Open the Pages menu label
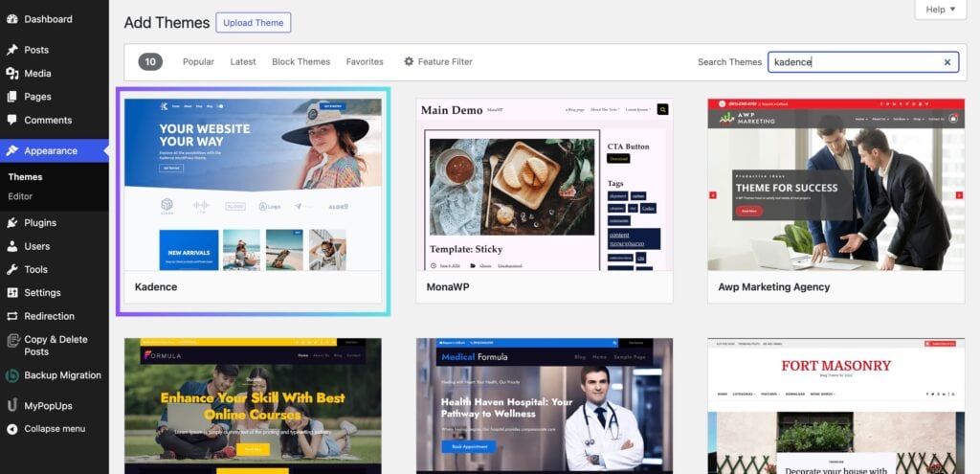 coord(37,97)
